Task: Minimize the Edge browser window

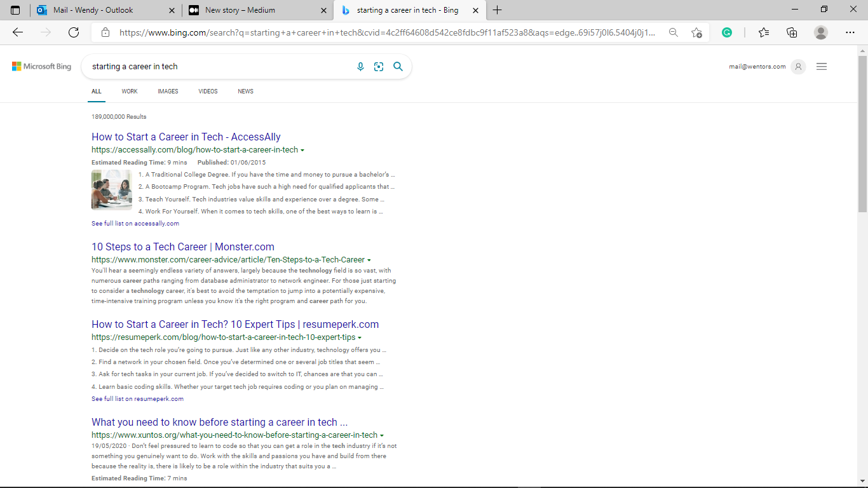Action: pyautogui.click(x=795, y=10)
